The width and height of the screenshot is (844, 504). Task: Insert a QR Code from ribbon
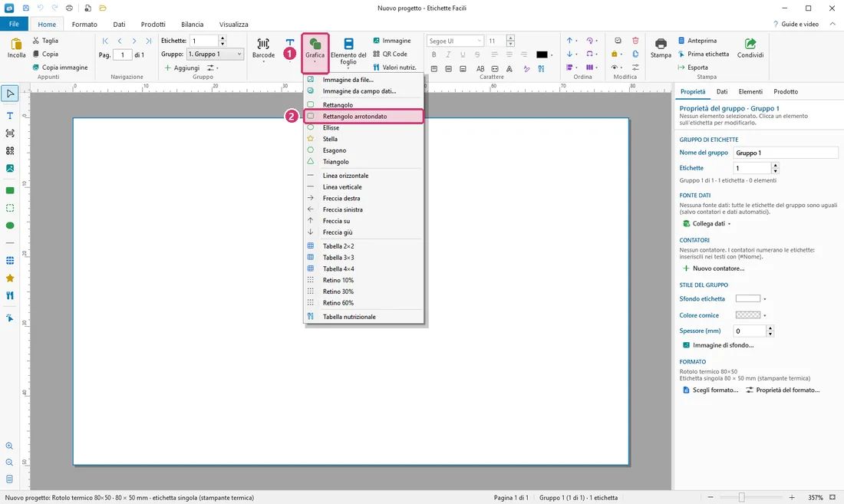tap(391, 54)
